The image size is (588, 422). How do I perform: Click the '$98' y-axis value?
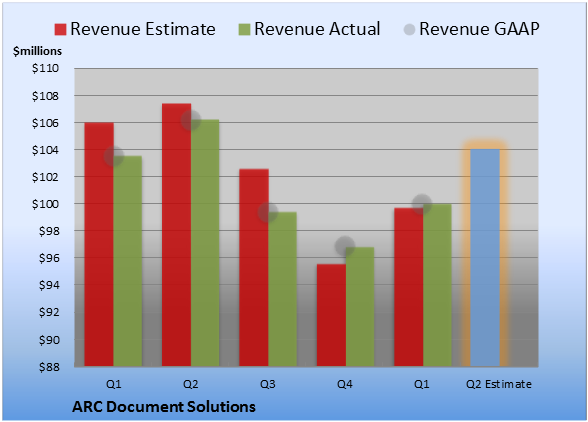pos(49,231)
